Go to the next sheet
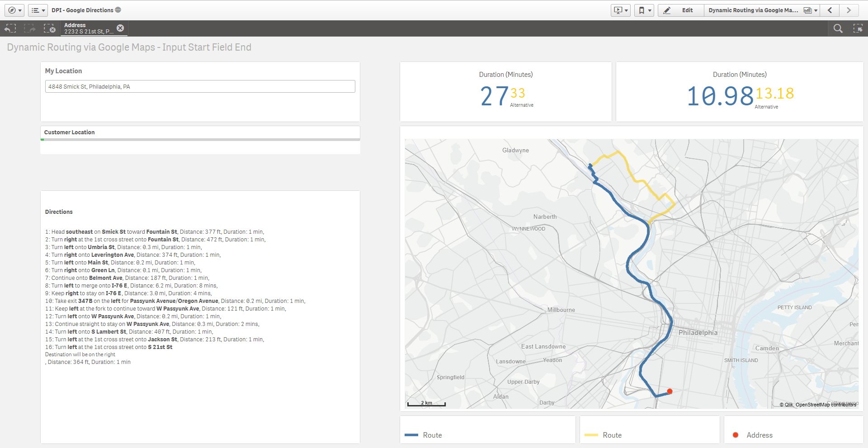 (849, 10)
